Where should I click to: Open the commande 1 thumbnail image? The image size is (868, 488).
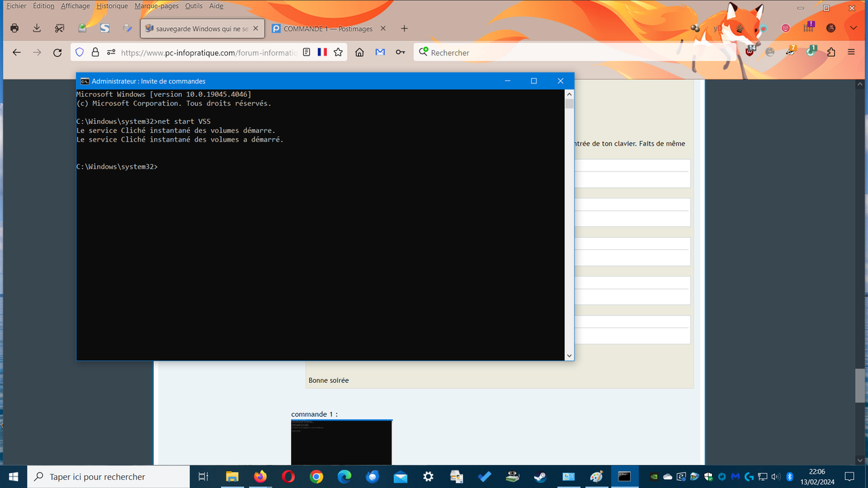(x=342, y=442)
